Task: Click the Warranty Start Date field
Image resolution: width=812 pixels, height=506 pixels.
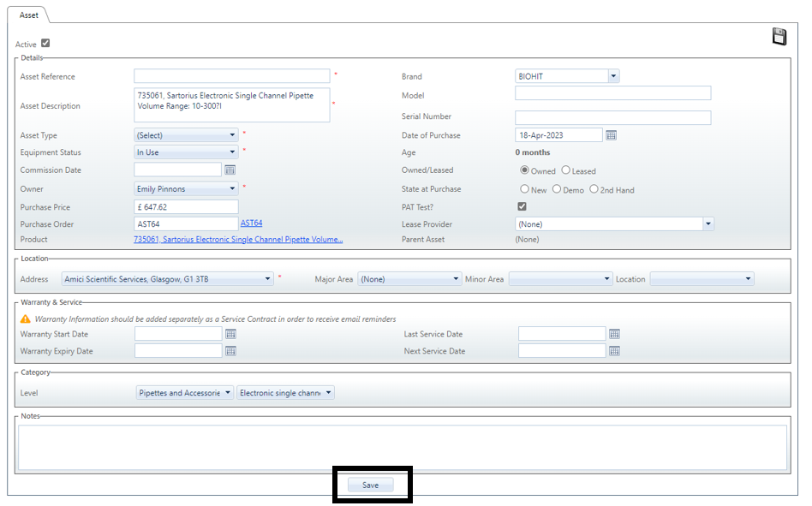Action: point(179,334)
